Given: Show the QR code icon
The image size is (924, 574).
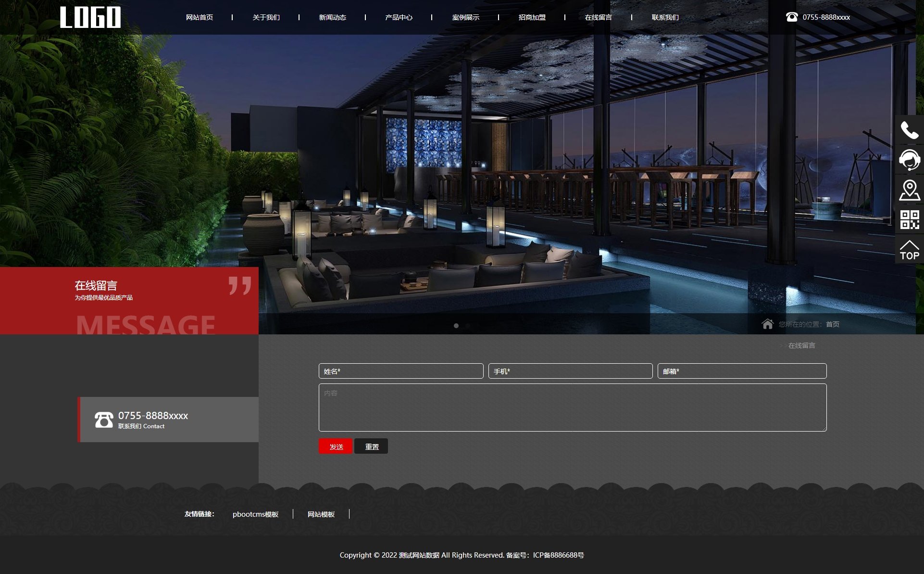Looking at the screenshot, I should (909, 219).
